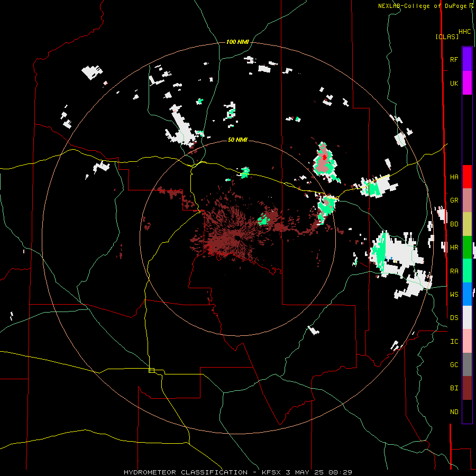This screenshot has height=476, width=476.
Task: Select the WS wet snow blue swatch
Action: pos(467,294)
